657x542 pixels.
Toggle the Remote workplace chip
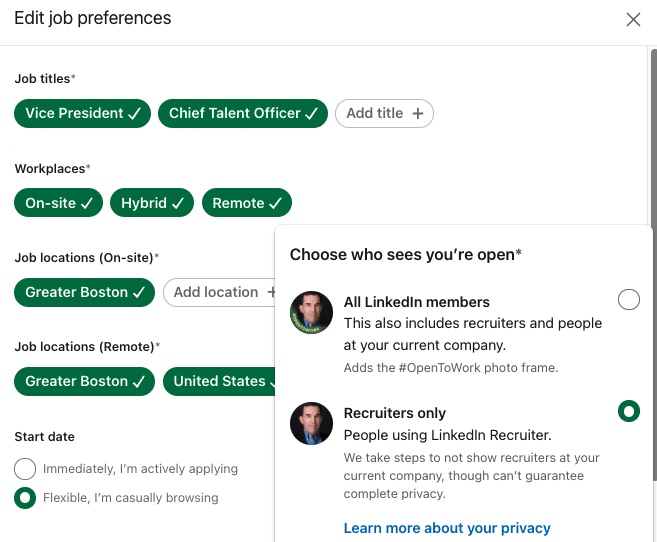point(247,203)
